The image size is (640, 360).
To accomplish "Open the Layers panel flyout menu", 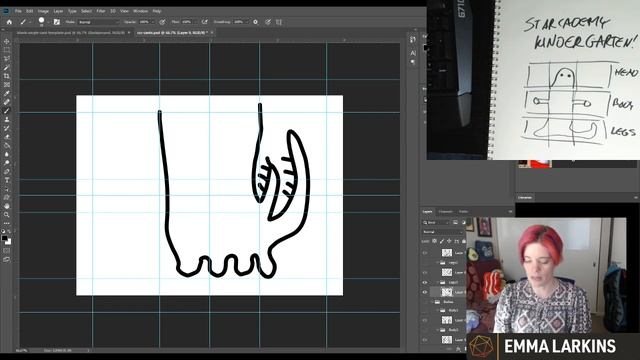I will (510, 211).
